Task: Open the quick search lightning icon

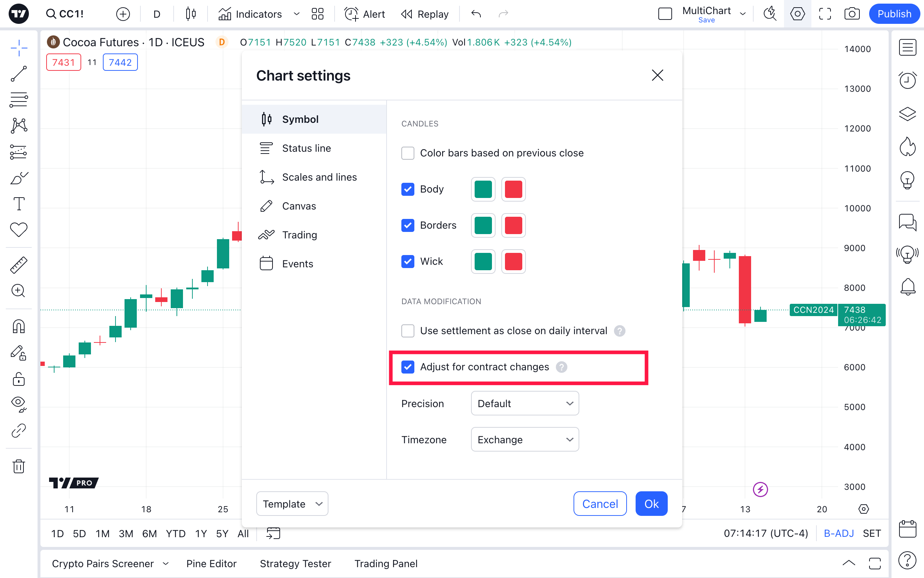Action: [770, 14]
